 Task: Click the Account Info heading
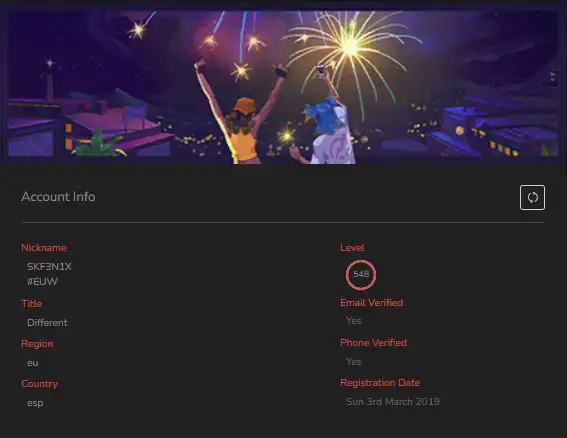pyautogui.click(x=58, y=197)
